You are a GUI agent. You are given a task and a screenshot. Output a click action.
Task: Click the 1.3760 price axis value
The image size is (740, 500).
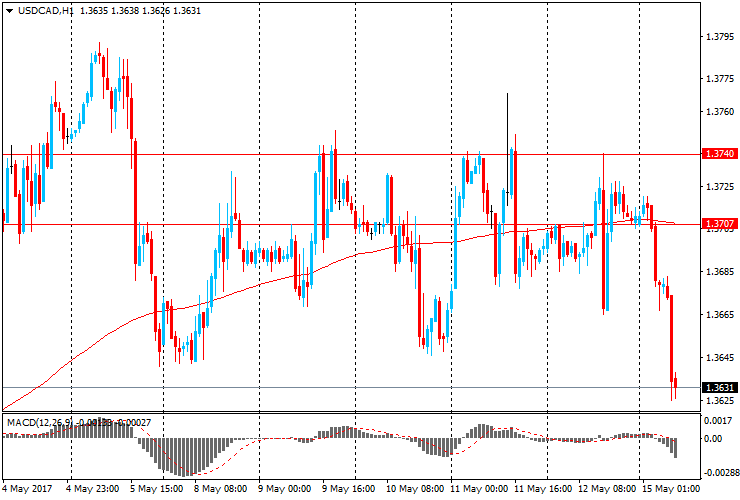720,111
